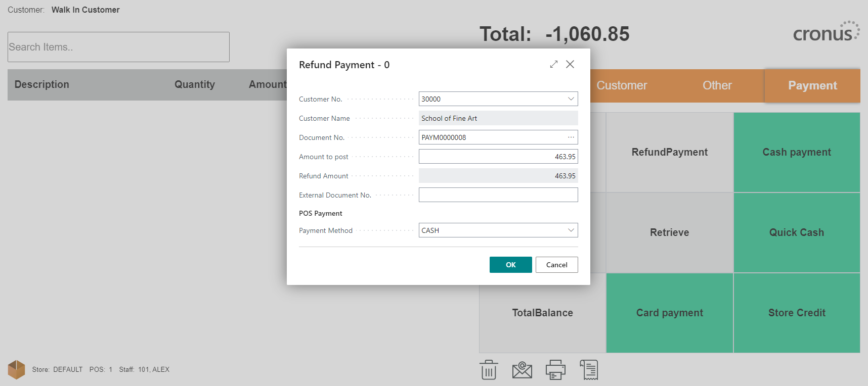This screenshot has width=868, height=386.
Task: Click the receipt document icon
Action: 589,370
